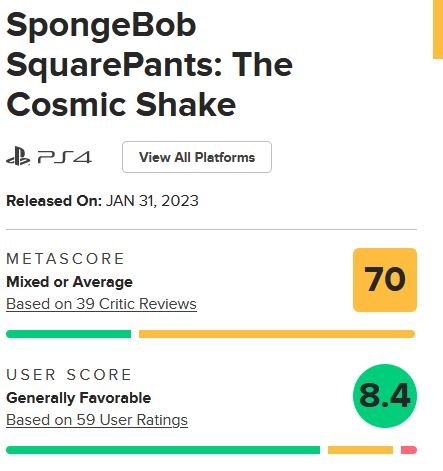Select the yellow mixed critic reviews bar
Screen dimensions: 443x471
277,334
